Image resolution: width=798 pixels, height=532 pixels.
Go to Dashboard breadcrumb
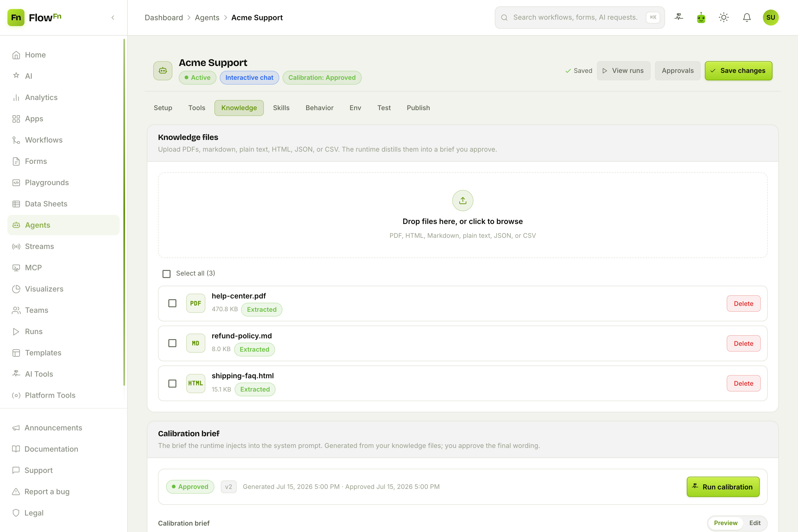coord(164,18)
